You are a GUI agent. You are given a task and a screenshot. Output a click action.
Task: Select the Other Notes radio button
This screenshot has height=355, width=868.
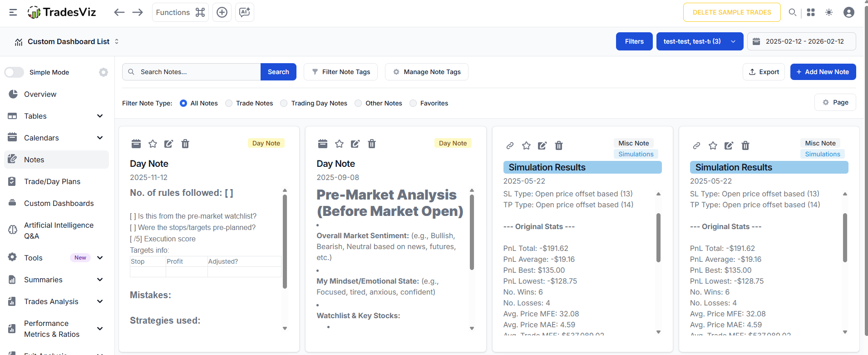click(x=358, y=103)
